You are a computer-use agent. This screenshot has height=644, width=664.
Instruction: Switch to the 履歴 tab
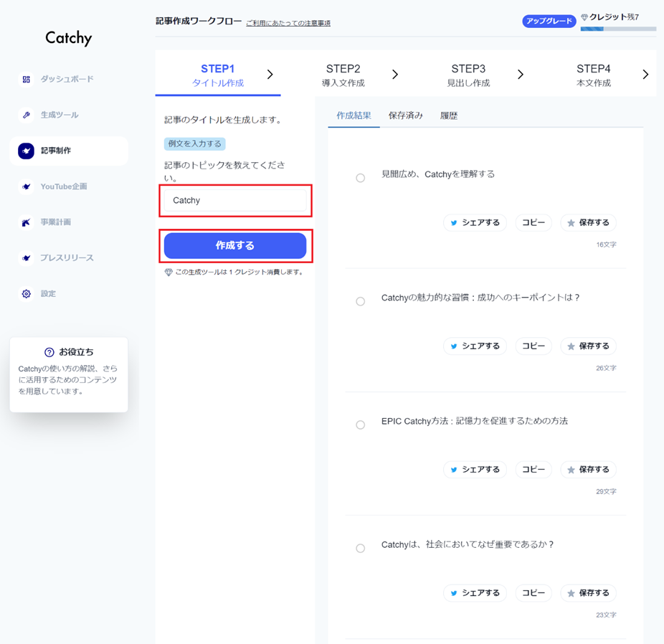pyautogui.click(x=448, y=115)
